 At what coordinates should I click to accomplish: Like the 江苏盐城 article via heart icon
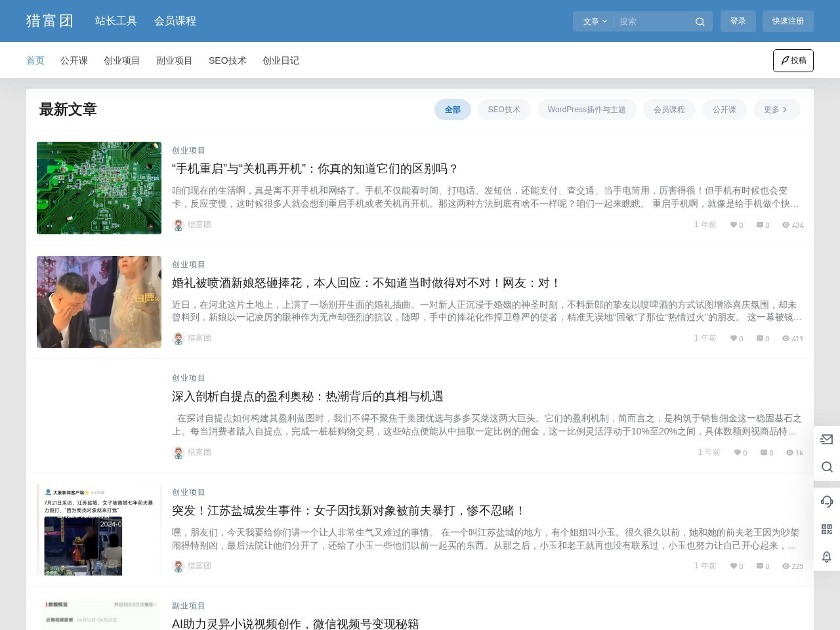click(734, 566)
